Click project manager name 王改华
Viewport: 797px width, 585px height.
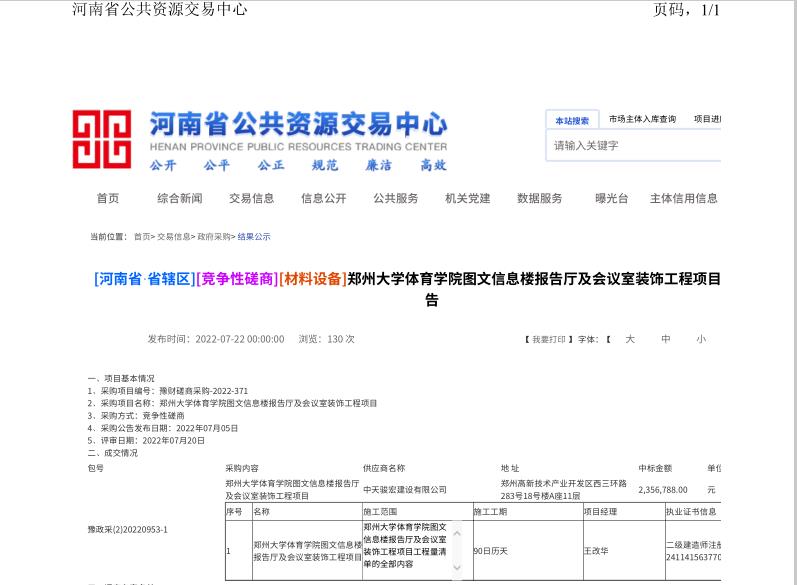click(x=596, y=550)
